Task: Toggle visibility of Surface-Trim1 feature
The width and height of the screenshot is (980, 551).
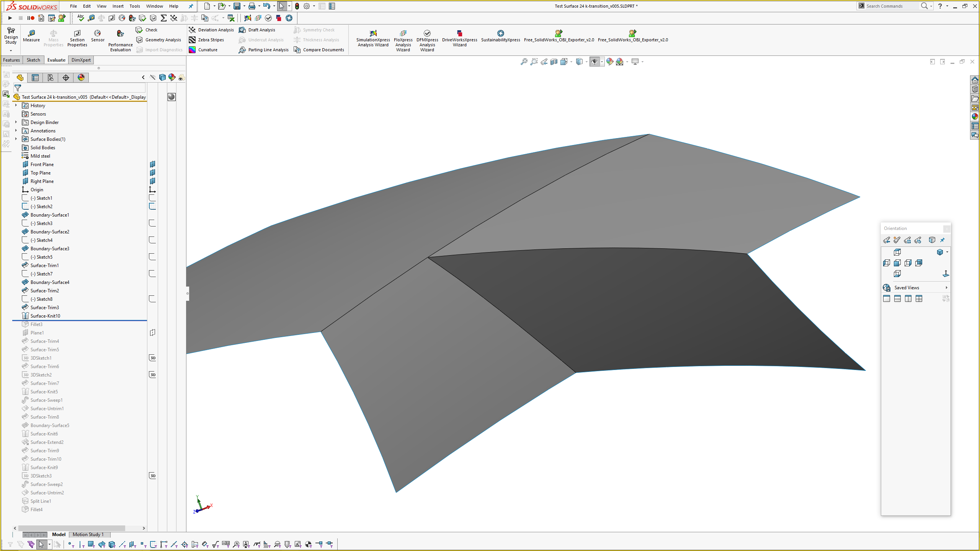Action: tap(152, 265)
